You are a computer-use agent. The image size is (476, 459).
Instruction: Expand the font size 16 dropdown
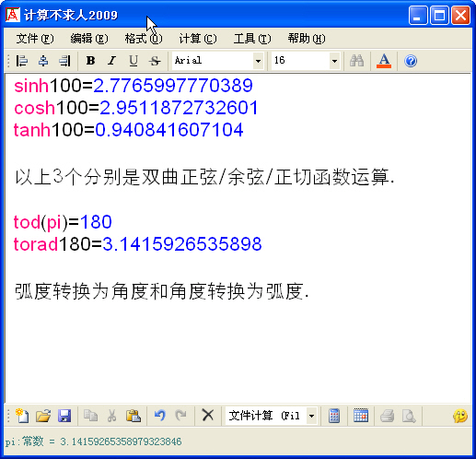point(334,61)
